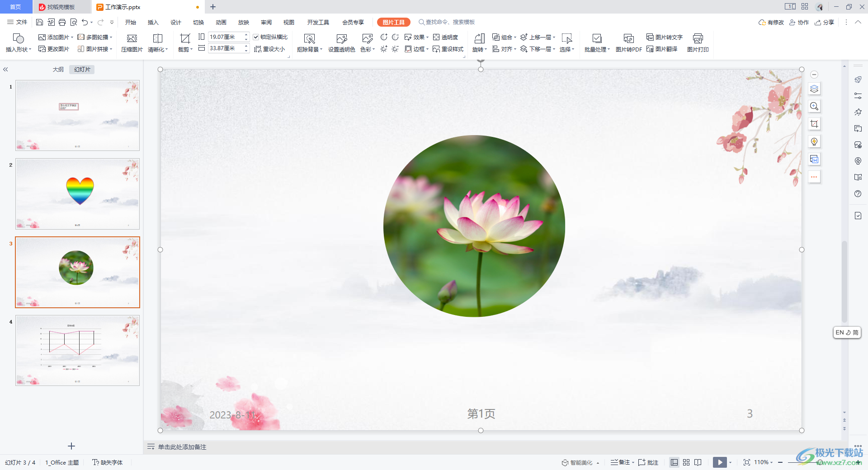Viewport: 868px width, 470px height.
Task: Open the help icon in right sidebar
Action: tap(858, 194)
